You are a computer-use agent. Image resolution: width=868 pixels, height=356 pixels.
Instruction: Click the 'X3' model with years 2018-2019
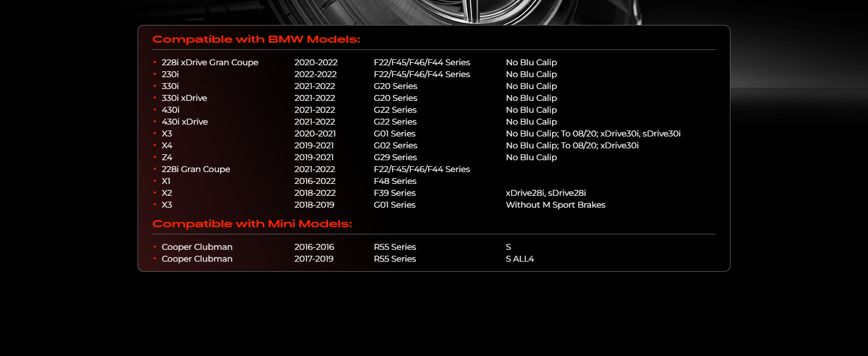click(x=167, y=205)
